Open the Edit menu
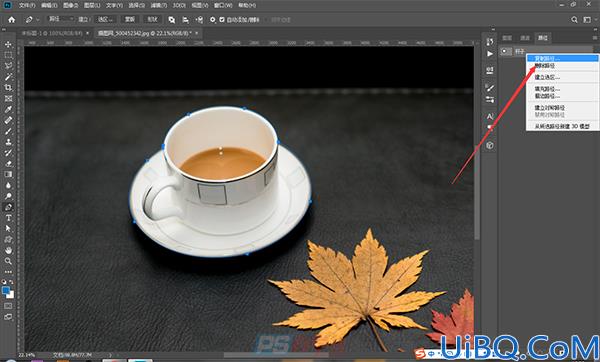Viewport: 600px width, 362px height. pos(49,5)
